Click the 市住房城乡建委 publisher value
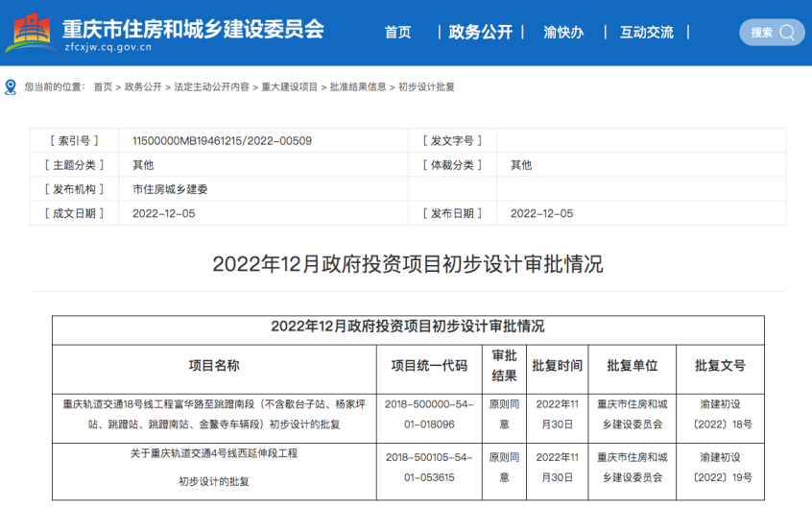This screenshot has width=812, height=510. (170, 190)
